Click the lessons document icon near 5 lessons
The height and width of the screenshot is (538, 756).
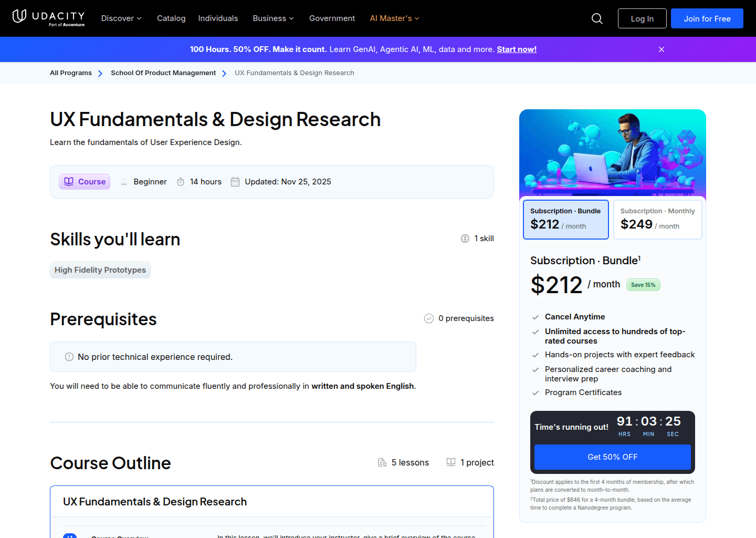click(382, 462)
